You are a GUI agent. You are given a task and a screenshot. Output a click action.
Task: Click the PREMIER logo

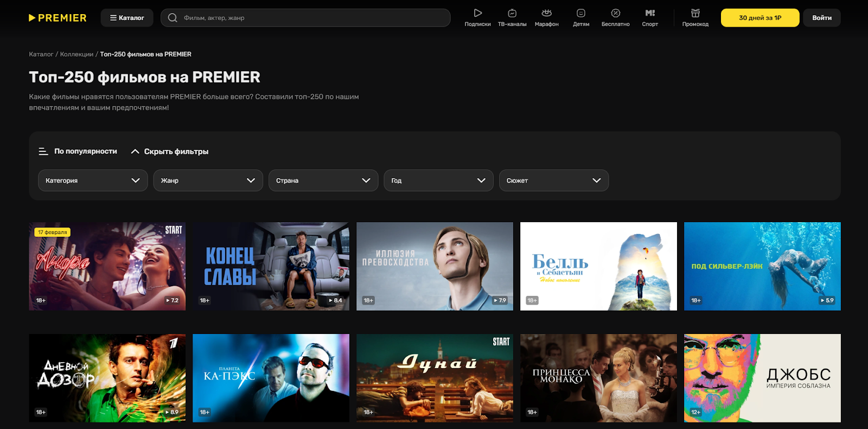(58, 18)
